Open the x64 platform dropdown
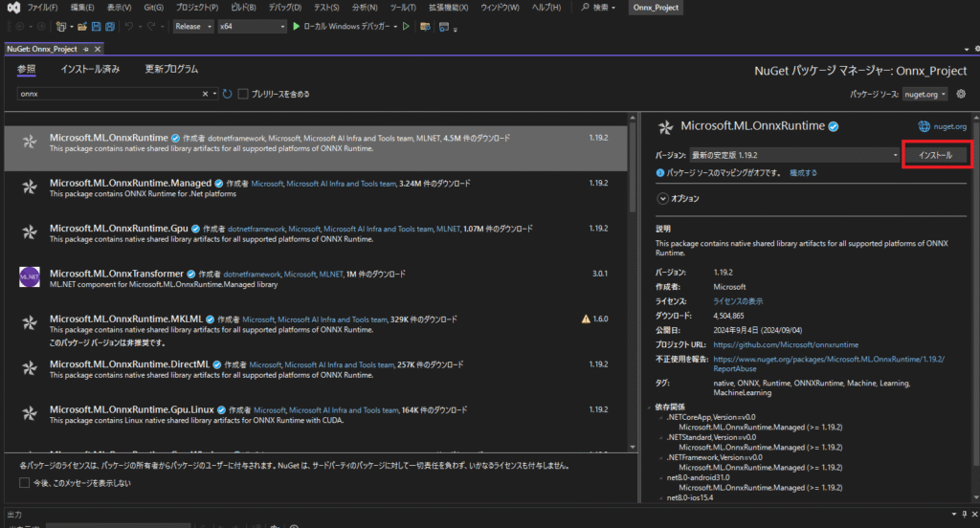Screen dimensions: 980x528 pyautogui.click(x=251, y=27)
